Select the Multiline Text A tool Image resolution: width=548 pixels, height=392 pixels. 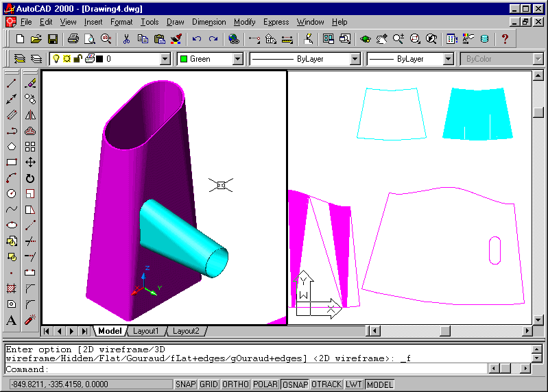point(12,320)
